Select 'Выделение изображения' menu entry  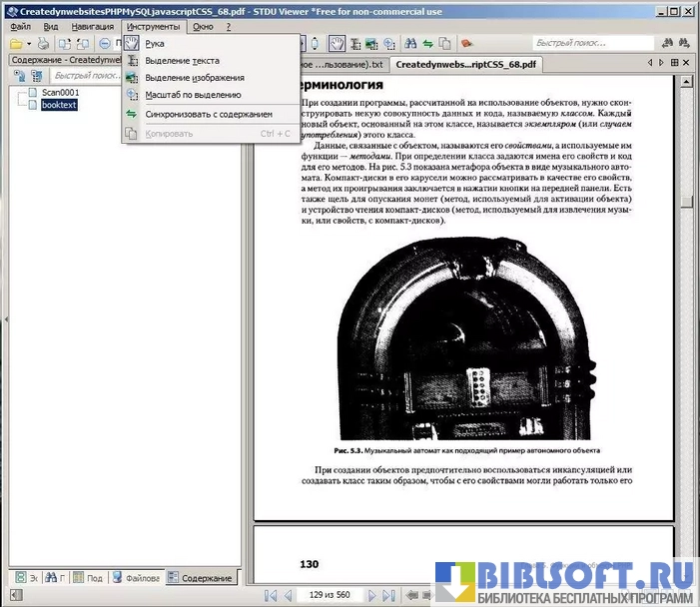[194, 78]
